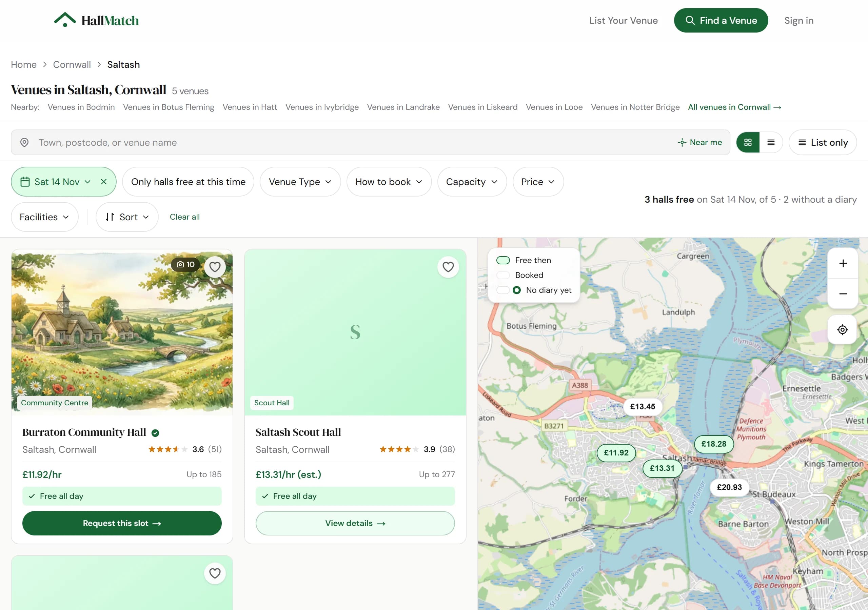Open the Sat 14 Nov date picker

click(x=57, y=182)
